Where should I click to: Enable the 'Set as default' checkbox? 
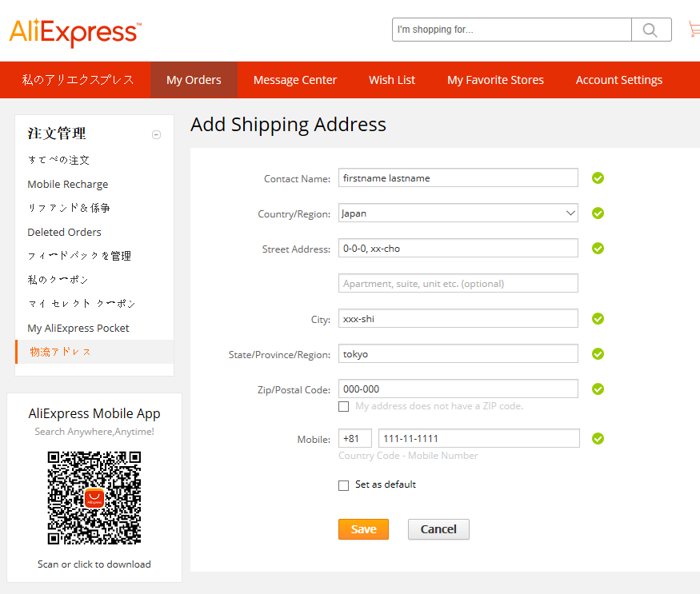[x=343, y=485]
